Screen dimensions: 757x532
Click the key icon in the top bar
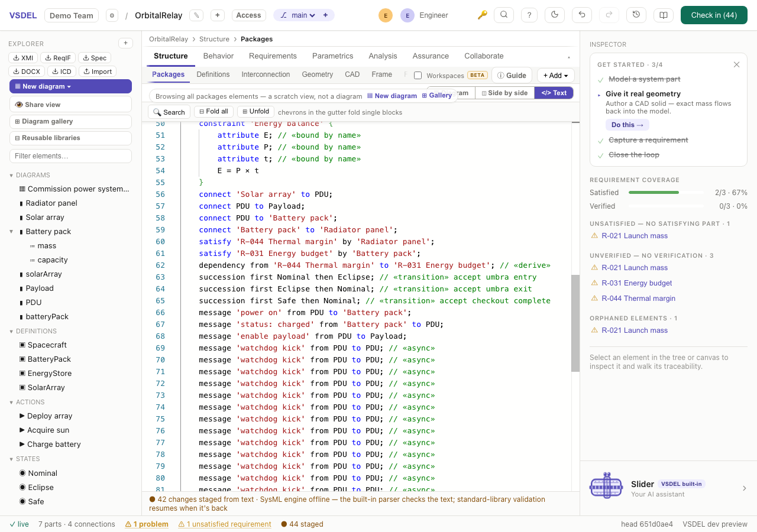point(483,15)
